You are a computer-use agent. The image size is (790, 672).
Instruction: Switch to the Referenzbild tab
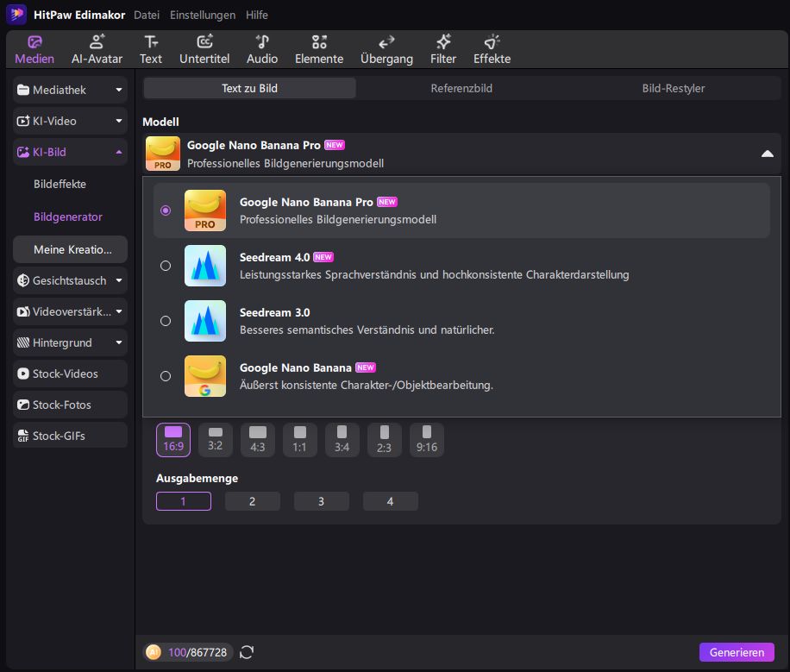coord(461,88)
